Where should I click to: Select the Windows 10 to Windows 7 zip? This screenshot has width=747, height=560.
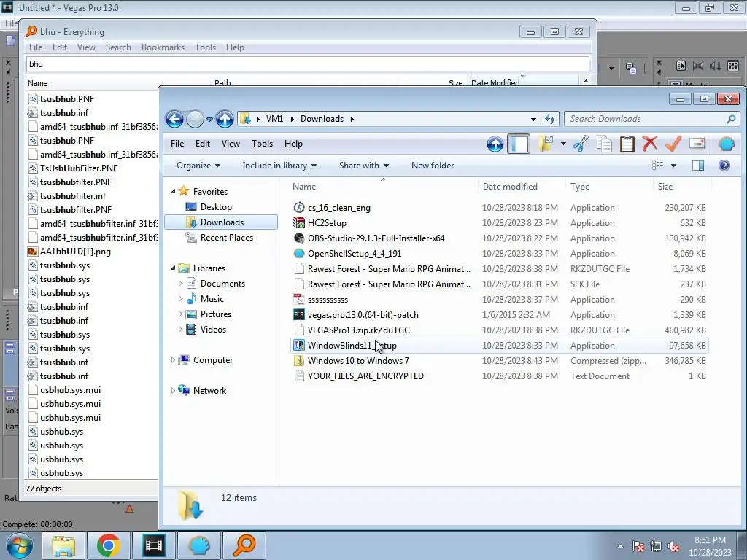pos(357,360)
